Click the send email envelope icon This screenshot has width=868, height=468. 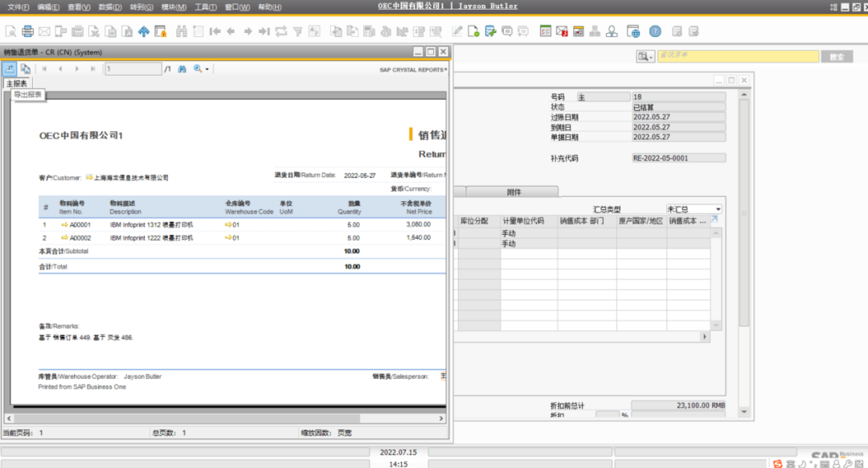[44, 31]
